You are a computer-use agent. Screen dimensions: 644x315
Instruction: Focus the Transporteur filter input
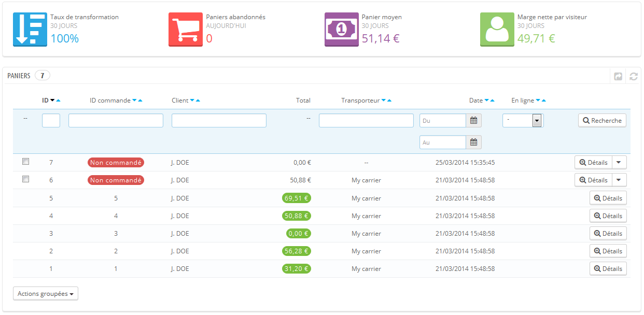[x=366, y=121]
